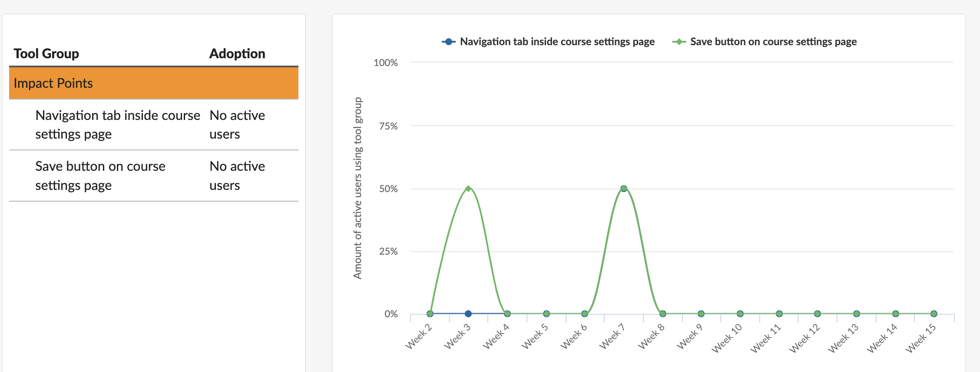The height and width of the screenshot is (372, 980).
Task: Click Week 7 peak data point at 50%
Action: point(624,189)
